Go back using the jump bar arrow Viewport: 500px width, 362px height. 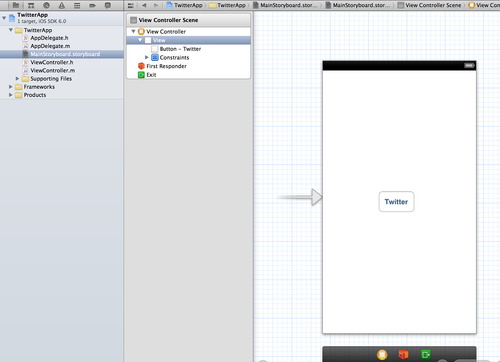point(144,5)
